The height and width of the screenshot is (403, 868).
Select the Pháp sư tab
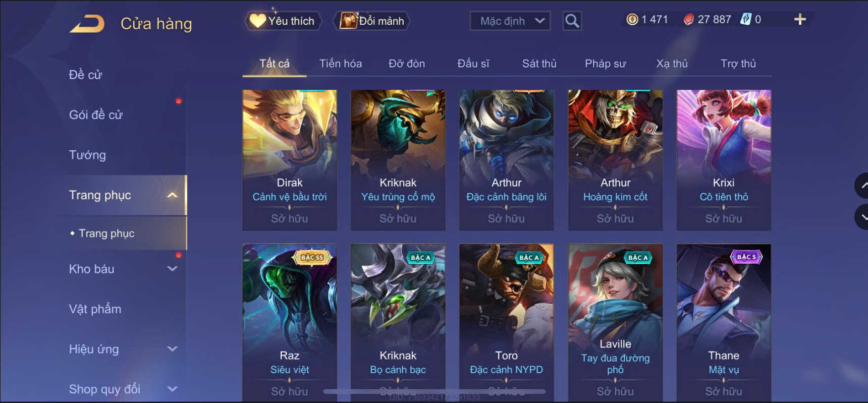tap(605, 64)
